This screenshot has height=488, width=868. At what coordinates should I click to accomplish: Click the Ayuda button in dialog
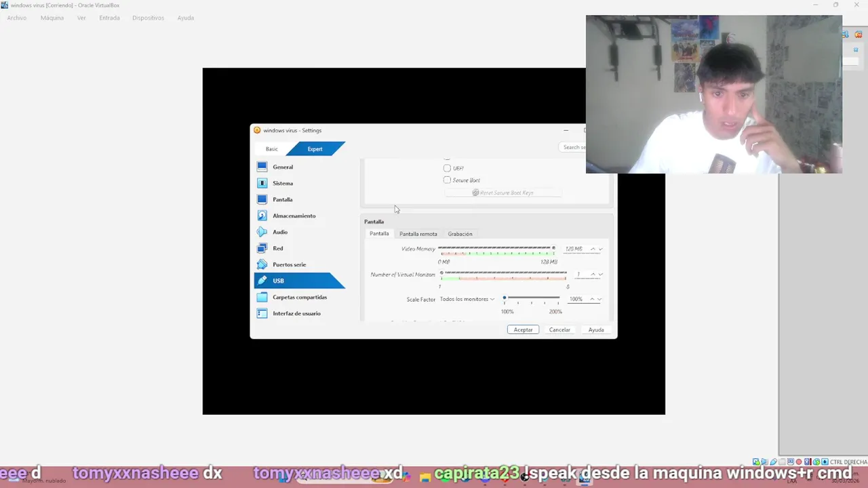(x=596, y=329)
